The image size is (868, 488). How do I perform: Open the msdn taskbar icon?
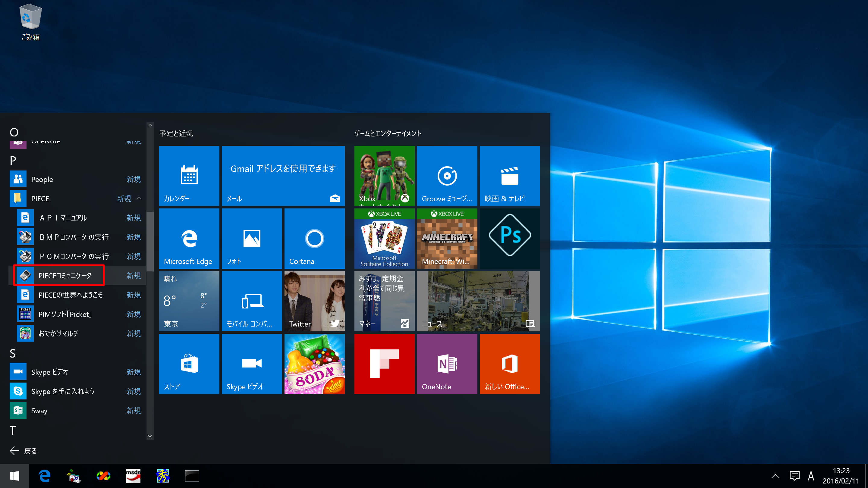coord(133,476)
